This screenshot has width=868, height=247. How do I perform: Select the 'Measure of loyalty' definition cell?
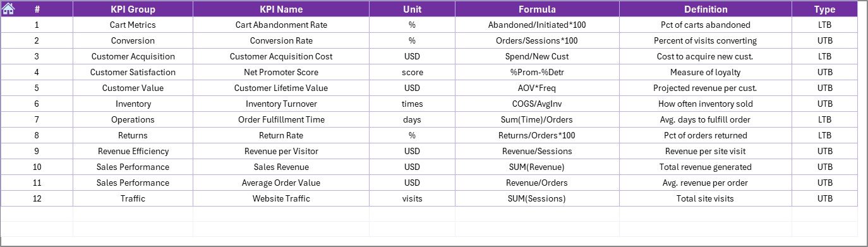point(706,72)
